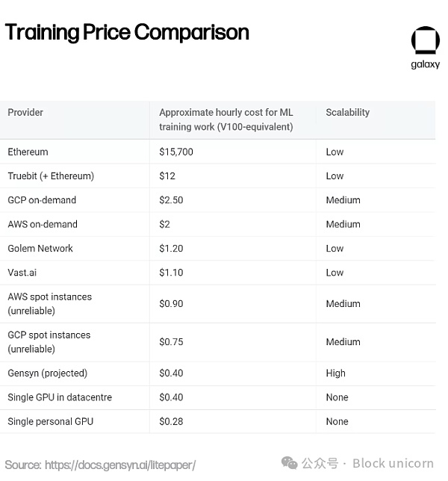Click the Scalability column header
The image size is (448, 481).
[x=347, y=113]
